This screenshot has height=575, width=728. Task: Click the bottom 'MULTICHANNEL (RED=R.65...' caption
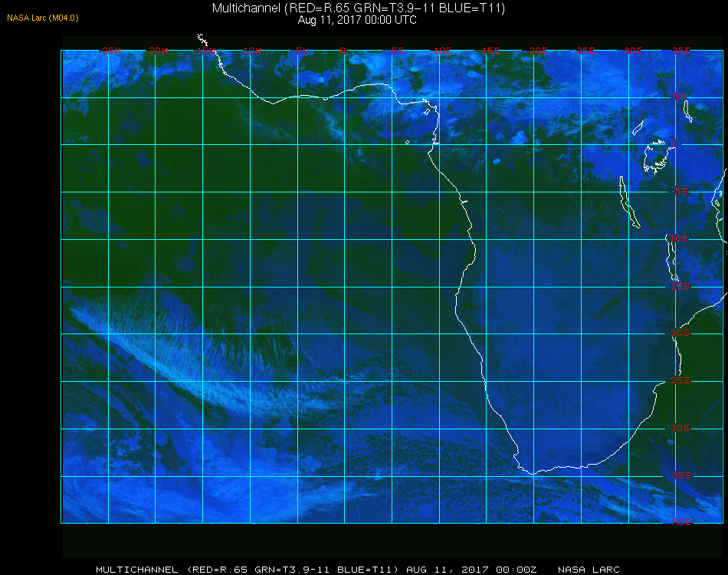click(x=247, y=570)
